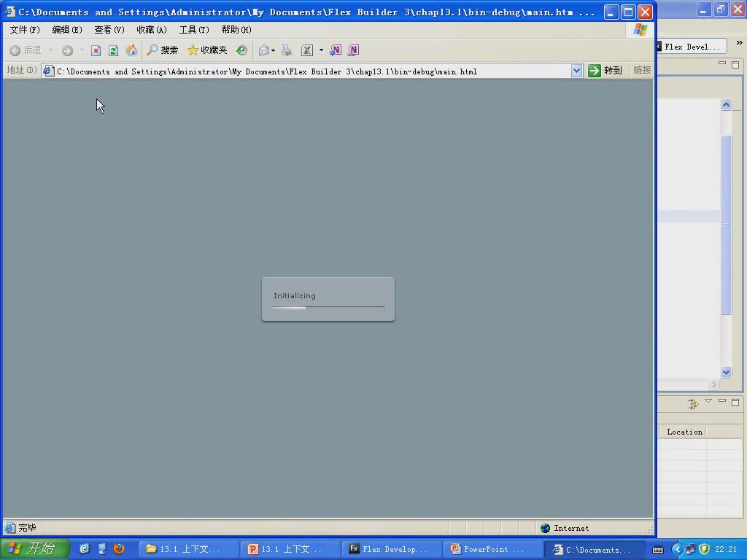Click the 链接 links toolbar label

642,71
